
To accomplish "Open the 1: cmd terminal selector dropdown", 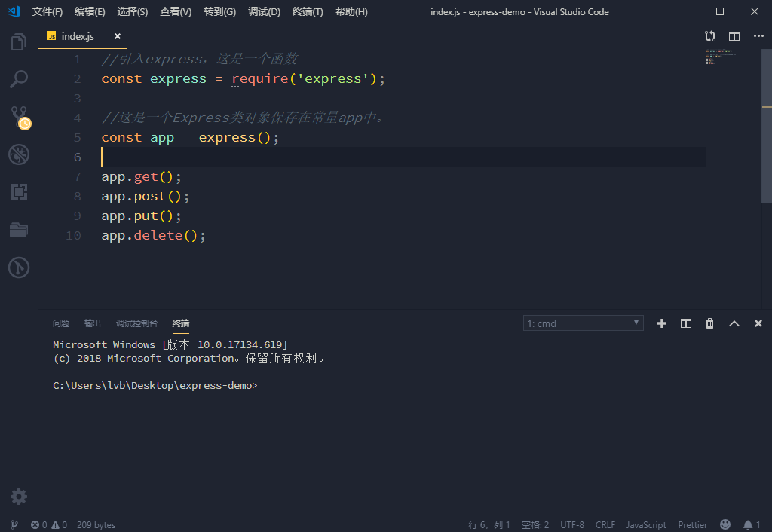I will click(583, 323).
